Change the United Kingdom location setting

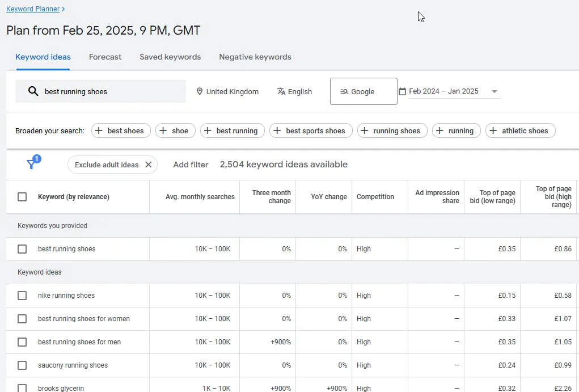coord(227,91)
